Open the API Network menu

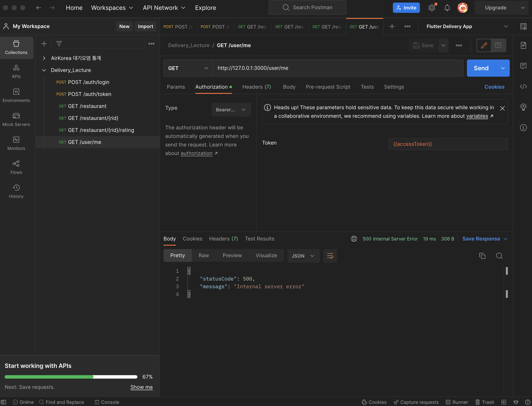pos(164,8)
